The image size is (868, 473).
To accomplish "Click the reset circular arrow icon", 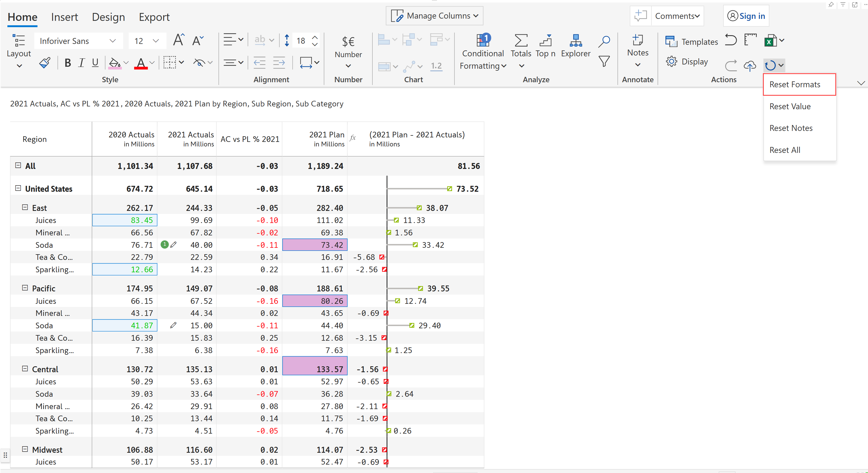I will click(770, 65).
